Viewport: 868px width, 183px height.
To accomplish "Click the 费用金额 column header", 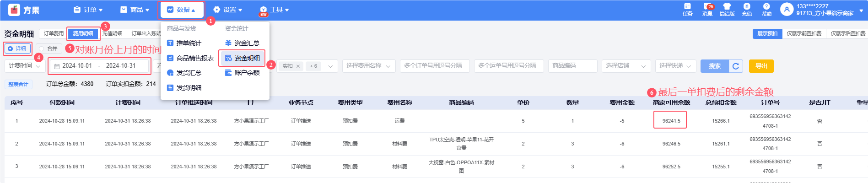I will pos(622,102).
